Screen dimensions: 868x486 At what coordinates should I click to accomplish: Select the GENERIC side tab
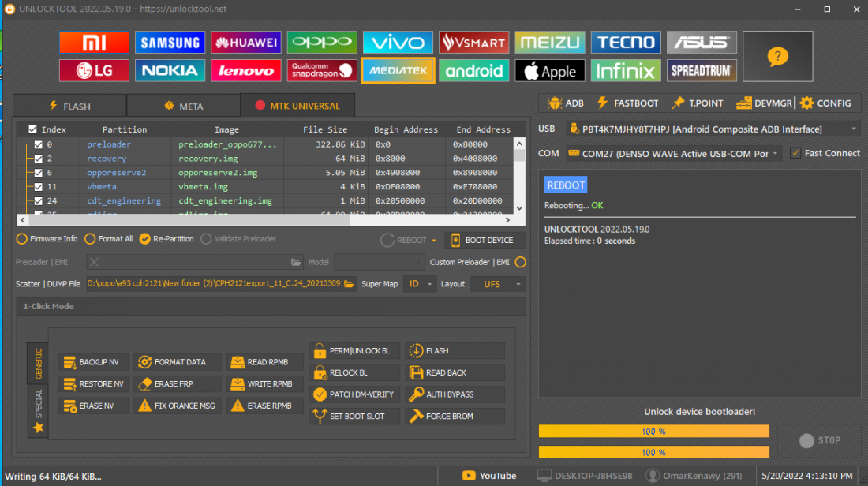pos(38,363)
